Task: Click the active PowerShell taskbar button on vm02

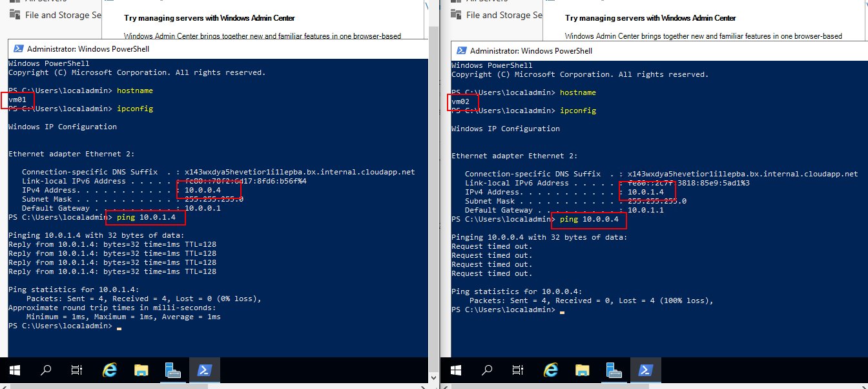Action: pyautogui.click(x=645, y=370)
